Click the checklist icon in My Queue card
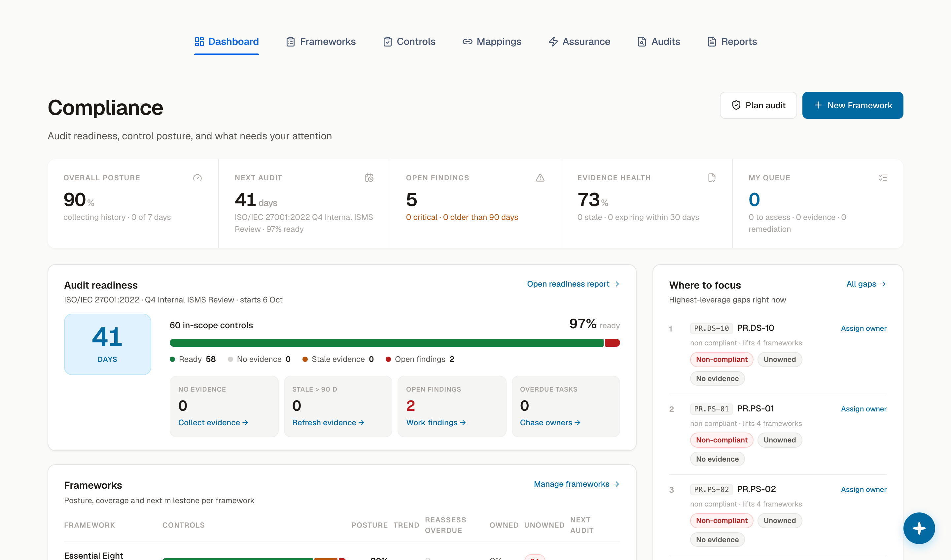 [x=883, y=178]
